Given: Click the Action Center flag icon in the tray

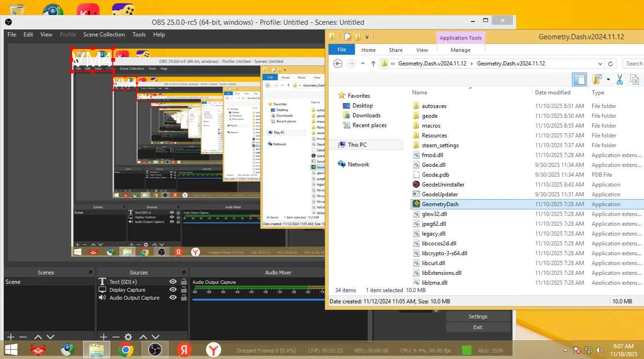Looking at the screenshot, I should tap(578, 350).
